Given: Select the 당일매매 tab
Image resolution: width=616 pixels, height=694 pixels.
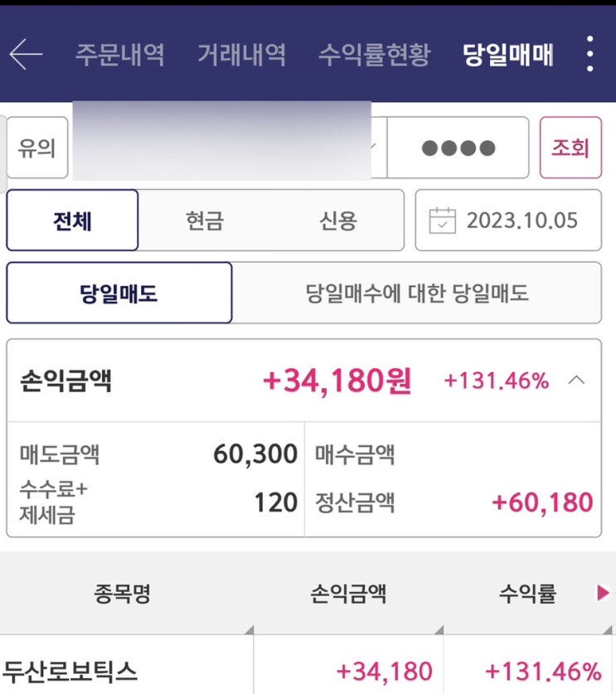Looking at the screenshot, I should pos(507,55).
